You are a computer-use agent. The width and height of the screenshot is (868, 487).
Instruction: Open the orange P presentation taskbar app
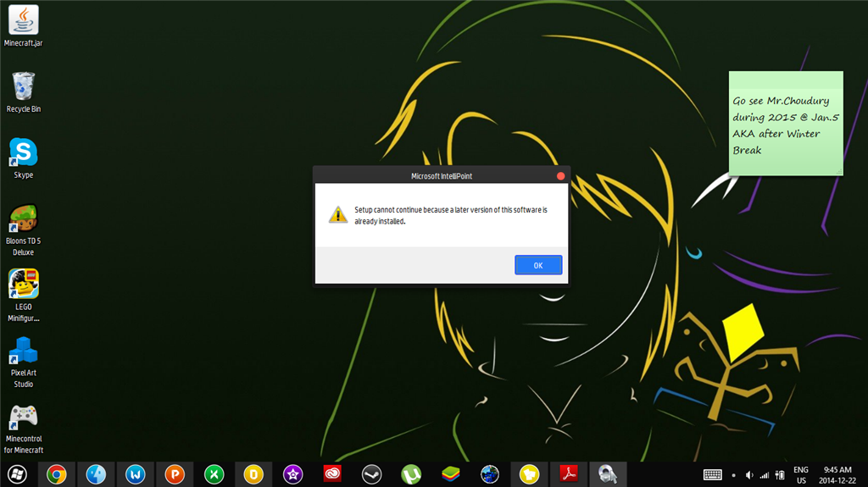pos(175,474)
